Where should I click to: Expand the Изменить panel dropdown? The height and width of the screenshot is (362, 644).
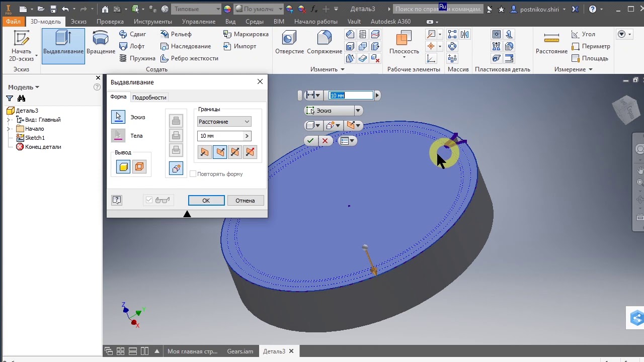[x=343, y=69]
